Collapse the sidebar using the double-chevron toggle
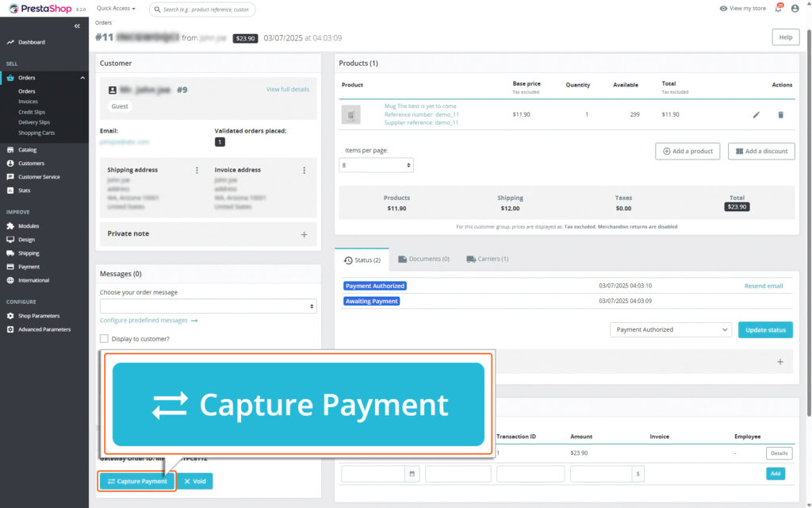 pyautogui.click(x=77, y=25)
